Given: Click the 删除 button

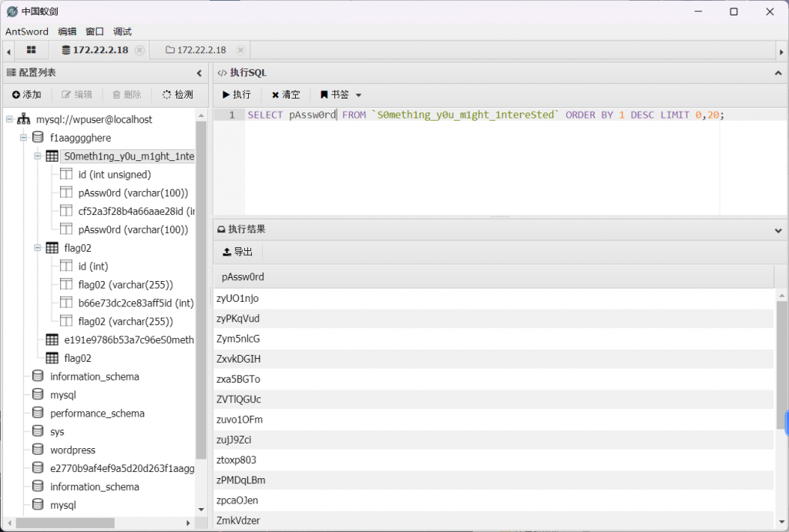Looking at the screenshot, I should pos(127,95).
